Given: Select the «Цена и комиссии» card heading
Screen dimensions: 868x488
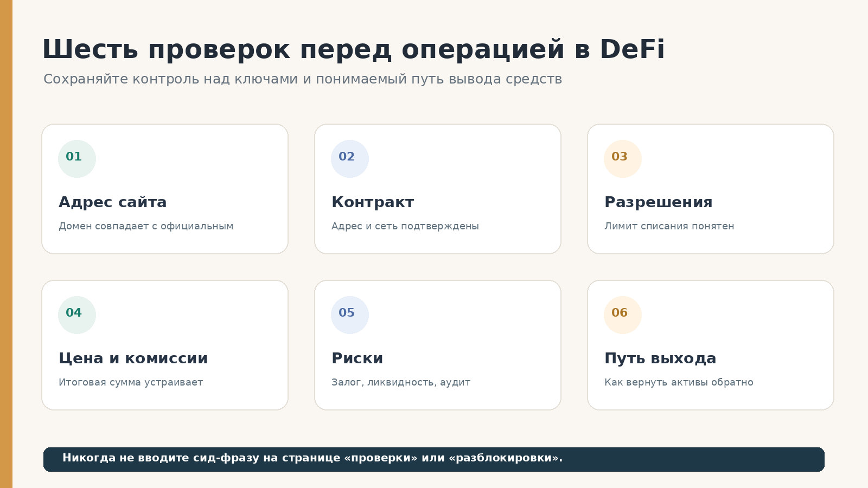Looking at the screenshot, I should 133,358.
